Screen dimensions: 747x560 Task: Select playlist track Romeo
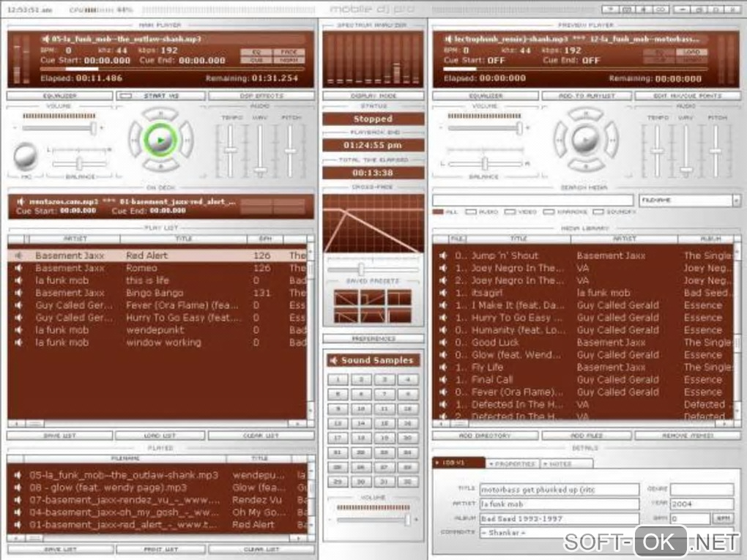(x=157, y=268)
